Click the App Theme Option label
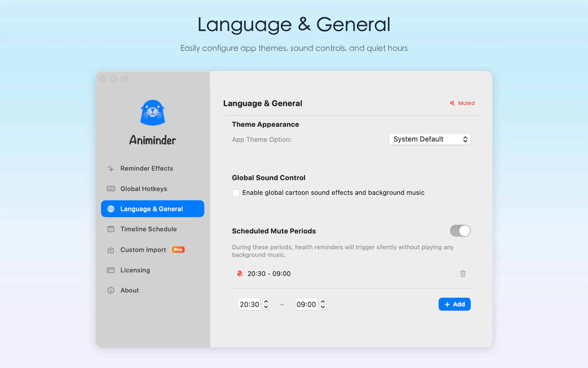Viewport: 588px width, 368px height. 262,139
